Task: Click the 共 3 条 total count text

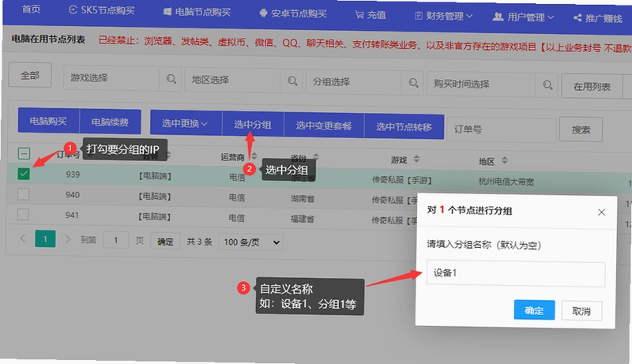Action: (x=199, y=242)
